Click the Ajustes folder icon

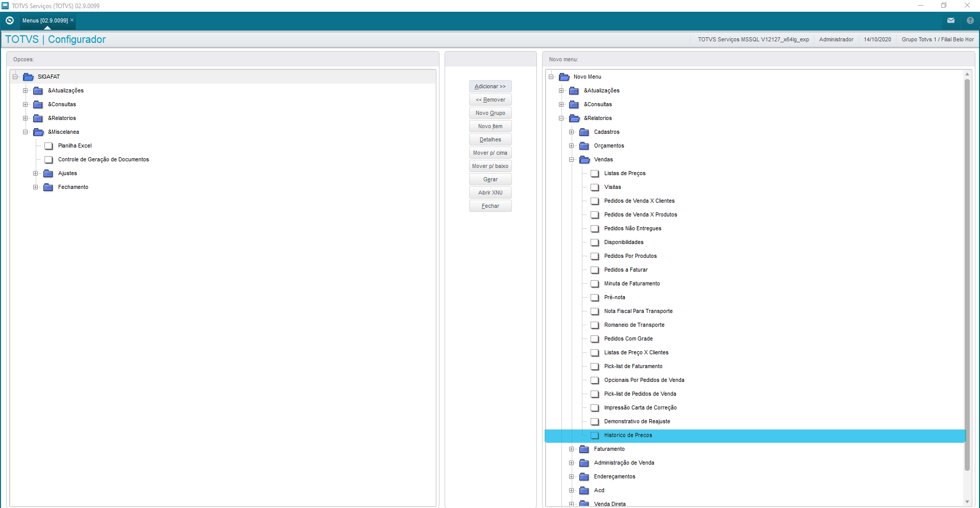pyautogui.click(x=48, y=174)
